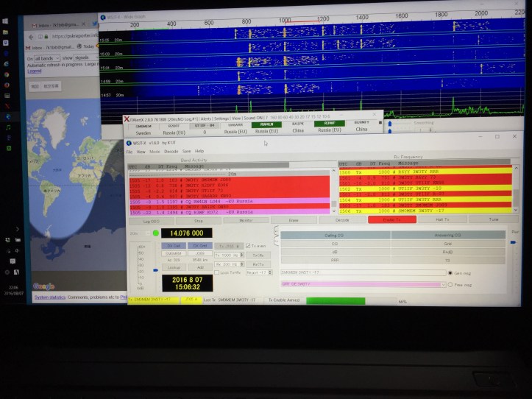Open Chrome from the Windows taskbar
This screenshot has height=399, width=532.
[x=7, y=74]
